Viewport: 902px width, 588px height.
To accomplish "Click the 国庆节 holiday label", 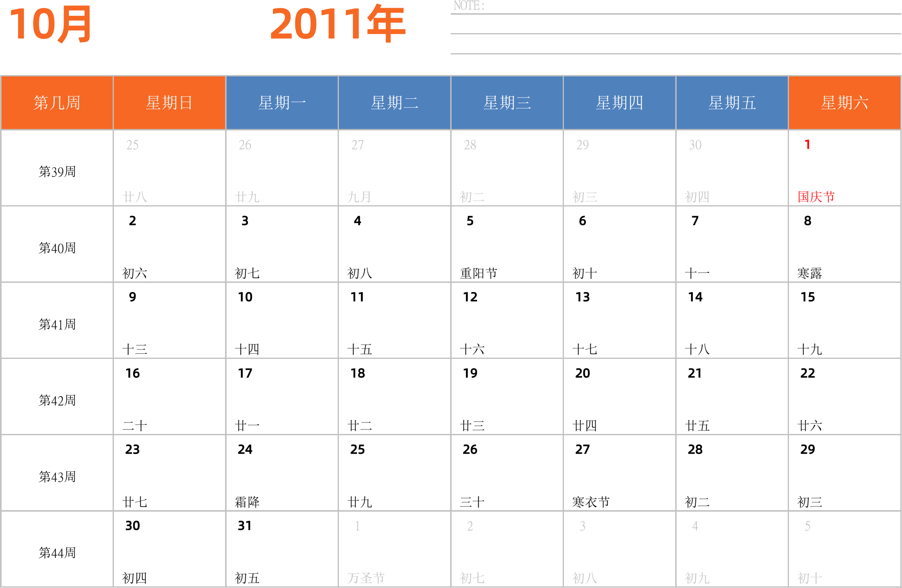I will click(816, 197).
